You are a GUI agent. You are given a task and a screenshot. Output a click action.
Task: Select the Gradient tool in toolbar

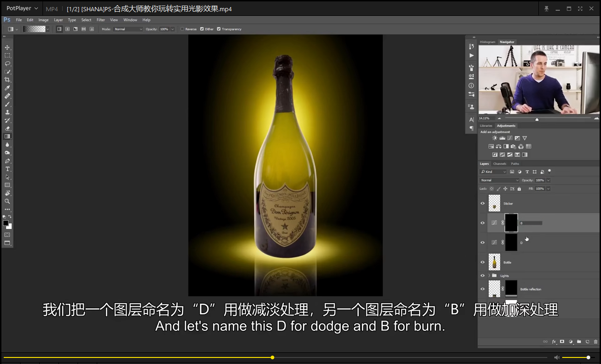coord(7,136)
